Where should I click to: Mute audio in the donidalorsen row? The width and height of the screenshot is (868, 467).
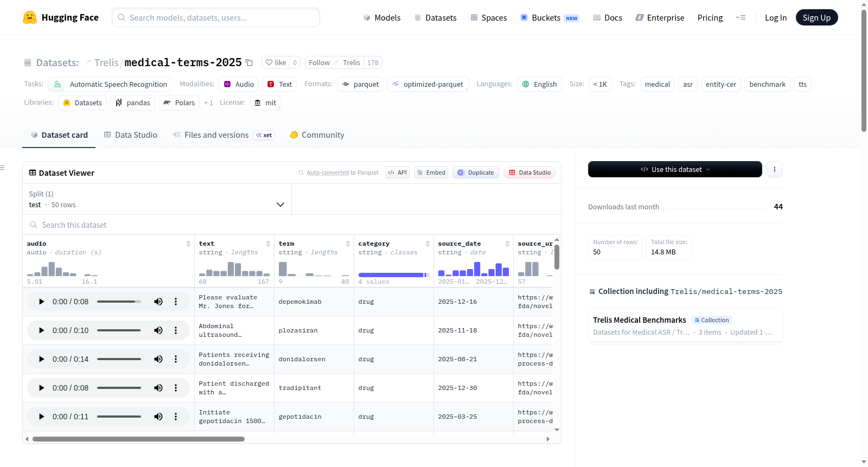pyautogui.click(x=158, y=359)
